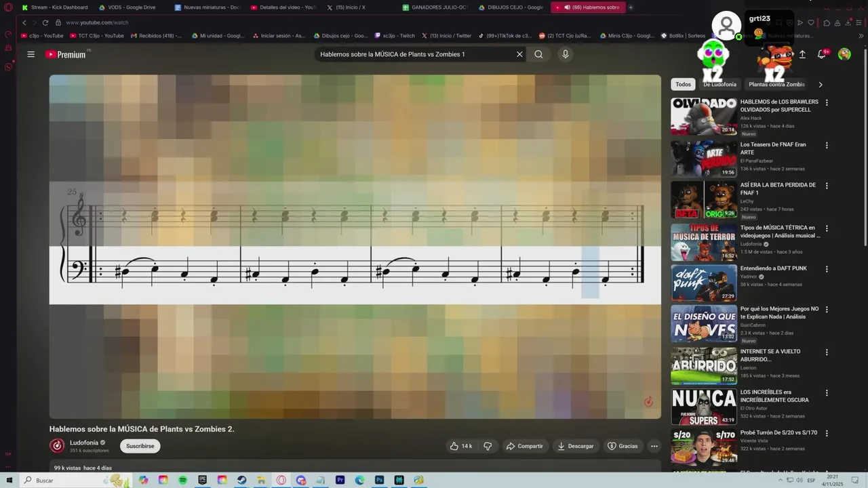Open Opera GX logo menu button
This screenshot has width=868, height=488.
click(x=8, y=7)
